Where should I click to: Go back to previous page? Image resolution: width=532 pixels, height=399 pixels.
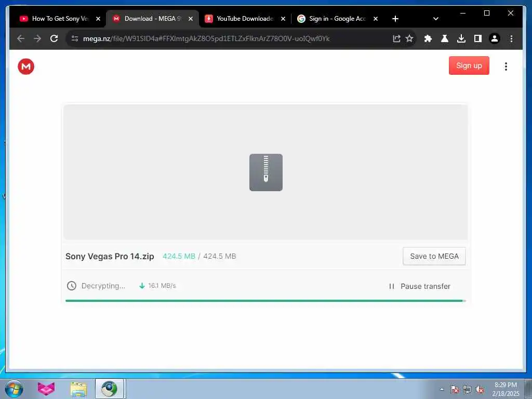pyautogui.click(x=21, y=38)
